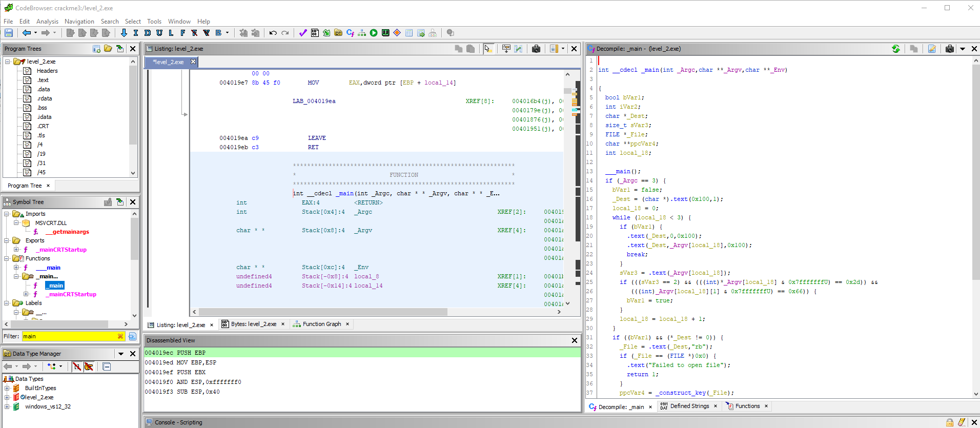
Task: Clear the Symbol Tree filter text
Action: (120, 336)
